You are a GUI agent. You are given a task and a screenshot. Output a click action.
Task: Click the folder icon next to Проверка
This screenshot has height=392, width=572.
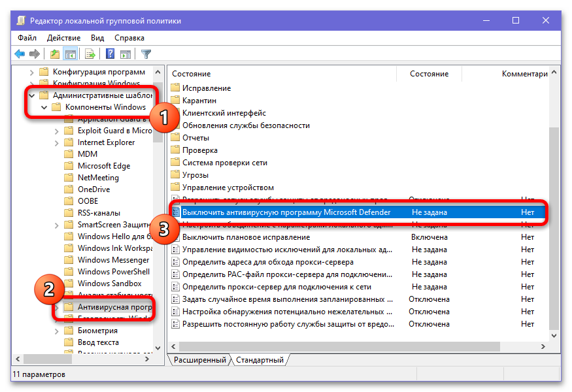tap(175, 150)
